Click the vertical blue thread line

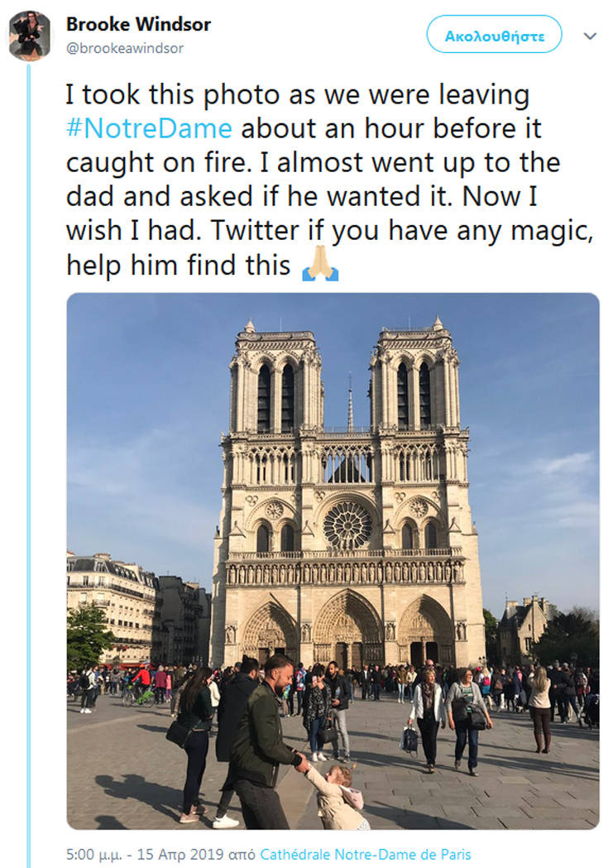[29, 463]
